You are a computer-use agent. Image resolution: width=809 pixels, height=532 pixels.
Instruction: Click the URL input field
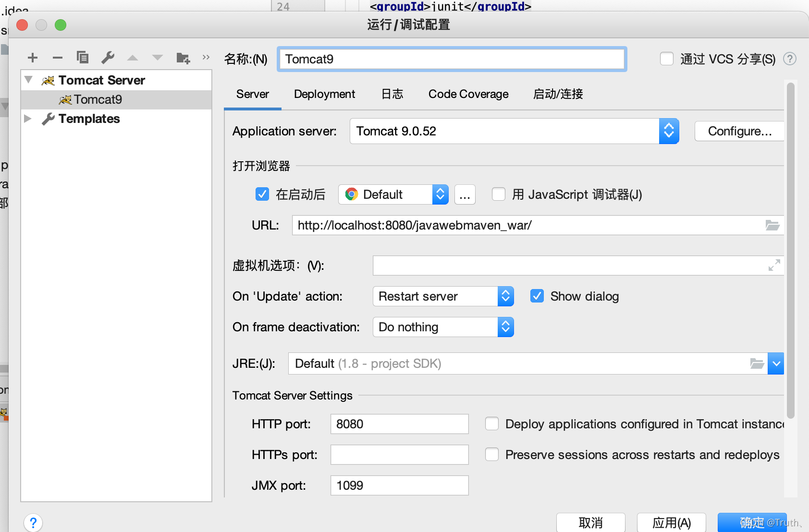(x=538, y=225)
